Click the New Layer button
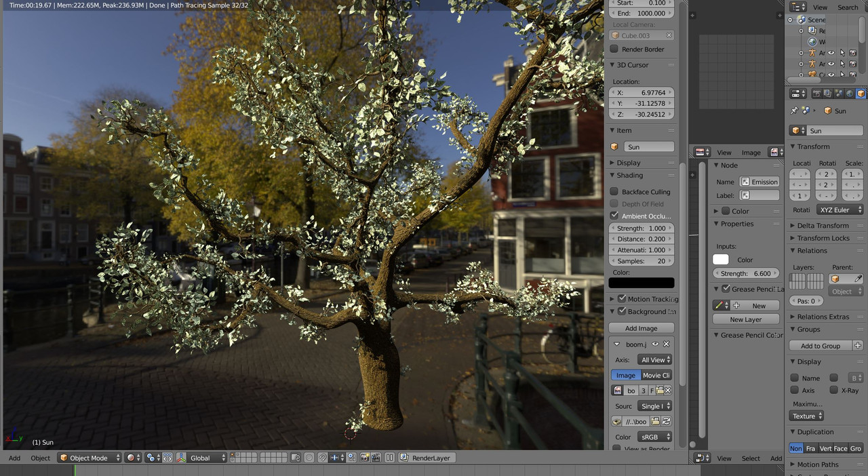Screen dimensions: 868x476 (x=746, y=319)
